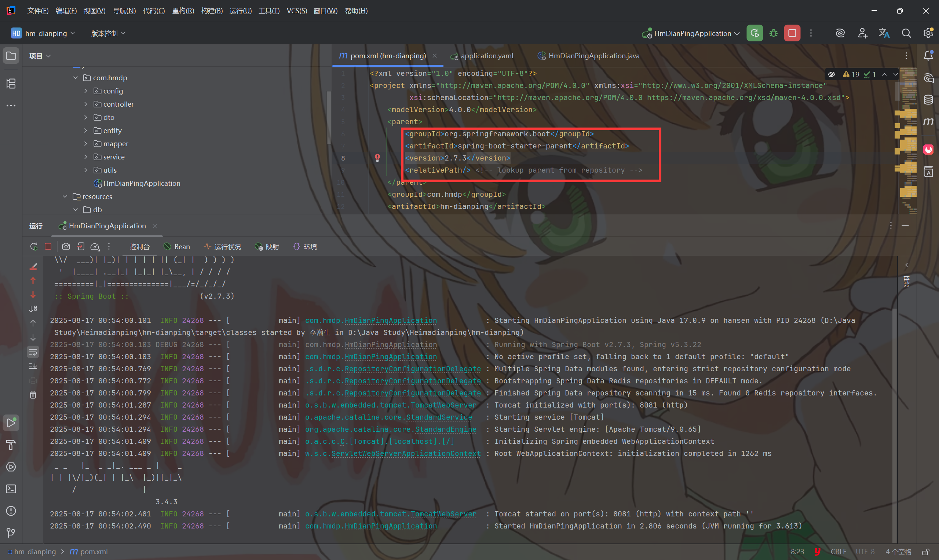939x560 pixels.
Task: Select the HmDianPingApplication class in project tree
Action: pos(137,183)
